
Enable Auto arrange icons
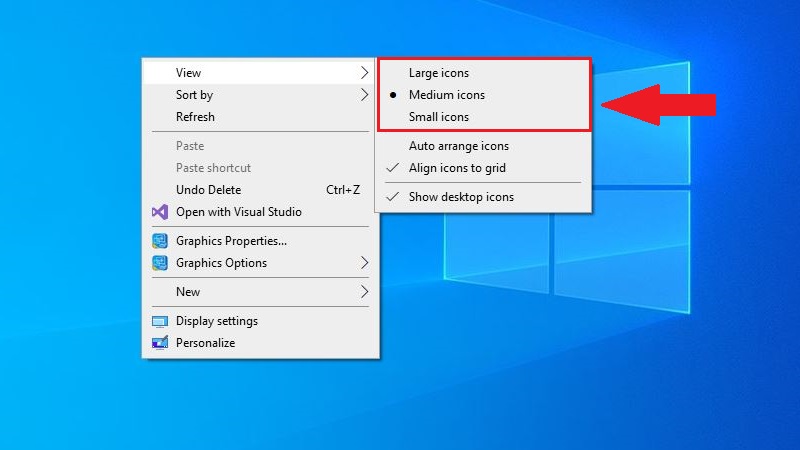[458, 146]
